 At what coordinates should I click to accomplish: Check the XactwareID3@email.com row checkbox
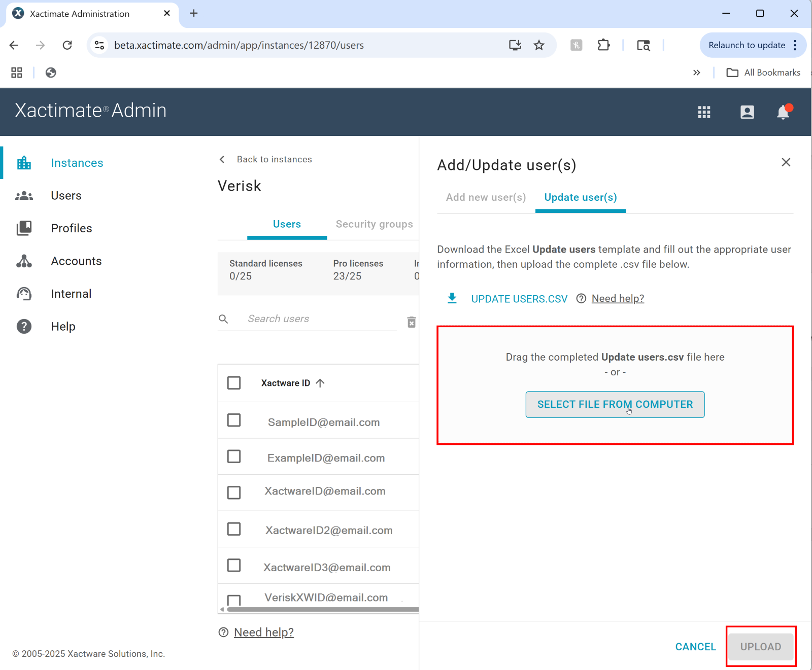(234, 565)
